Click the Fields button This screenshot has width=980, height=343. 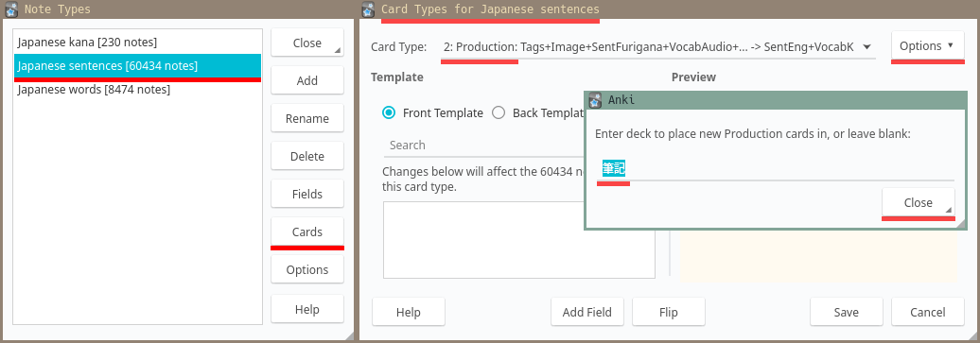click(306, 194)
